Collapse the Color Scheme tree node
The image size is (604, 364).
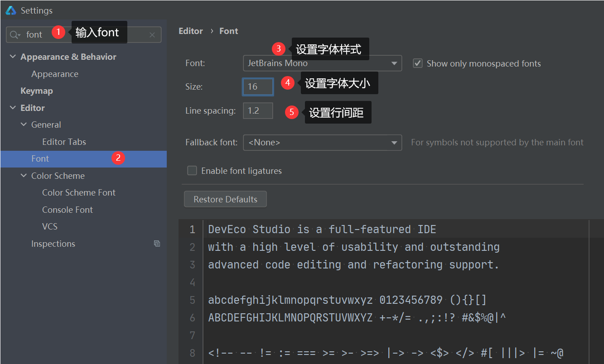click(x=24, y=176)
